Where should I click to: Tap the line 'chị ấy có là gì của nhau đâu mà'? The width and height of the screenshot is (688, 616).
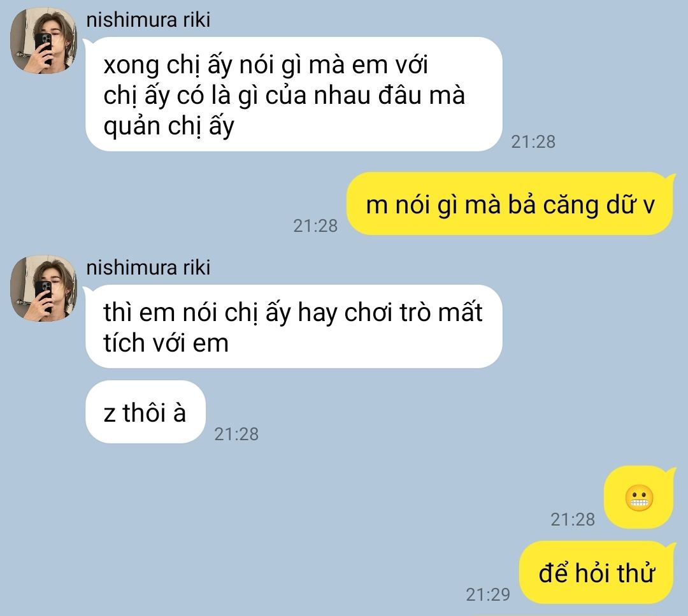click(284, 96)
